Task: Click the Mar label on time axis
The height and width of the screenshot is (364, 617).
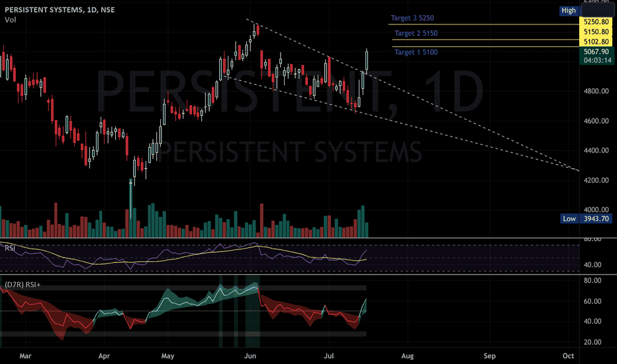Action: click(x=25, y=356)
